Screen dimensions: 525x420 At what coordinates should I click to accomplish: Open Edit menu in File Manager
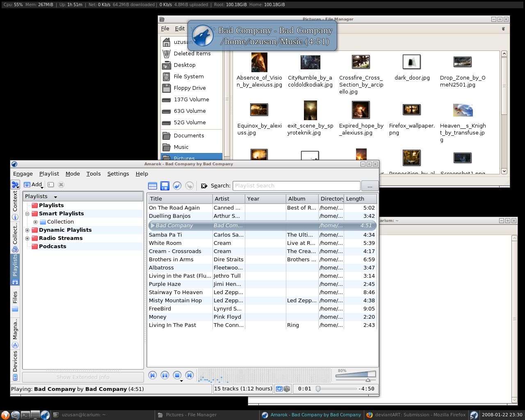(180, 29)
